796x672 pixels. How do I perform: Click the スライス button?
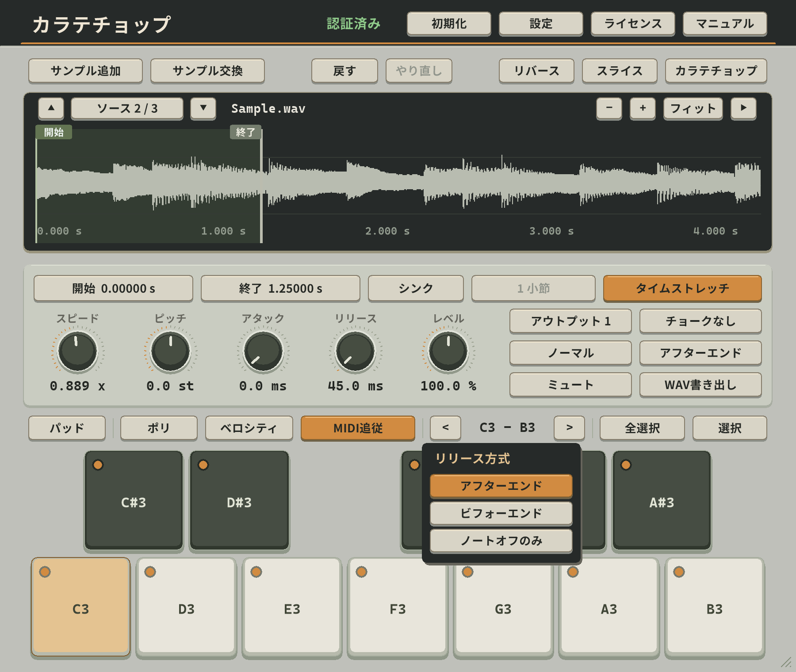pos(620,71)
